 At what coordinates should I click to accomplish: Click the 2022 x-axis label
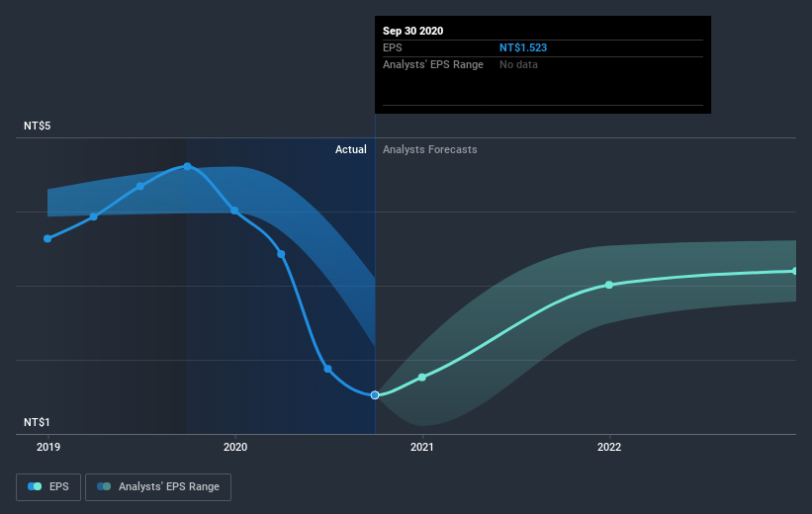tap(609, 447)
